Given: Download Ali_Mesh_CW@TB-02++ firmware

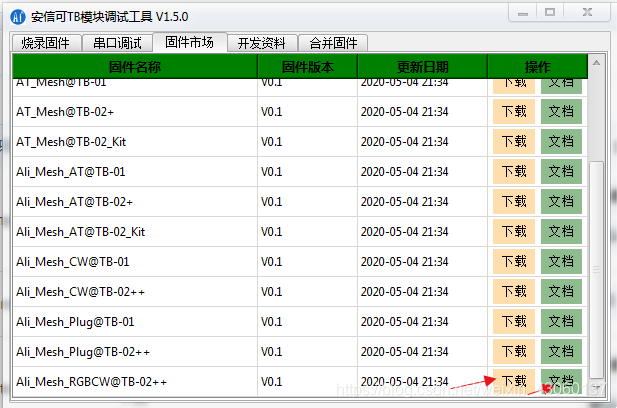Looking at the screenshot, I should point(514,292).
